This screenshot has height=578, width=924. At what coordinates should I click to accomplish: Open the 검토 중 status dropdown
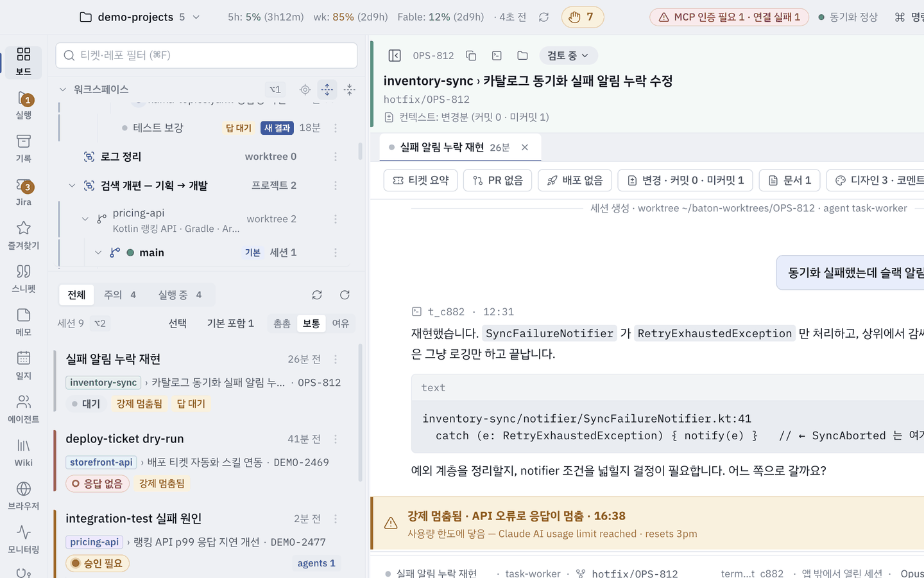569,56
